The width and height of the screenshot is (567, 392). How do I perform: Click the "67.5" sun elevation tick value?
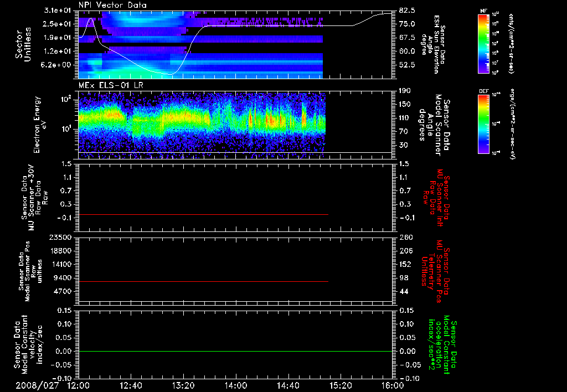point(408,38)
